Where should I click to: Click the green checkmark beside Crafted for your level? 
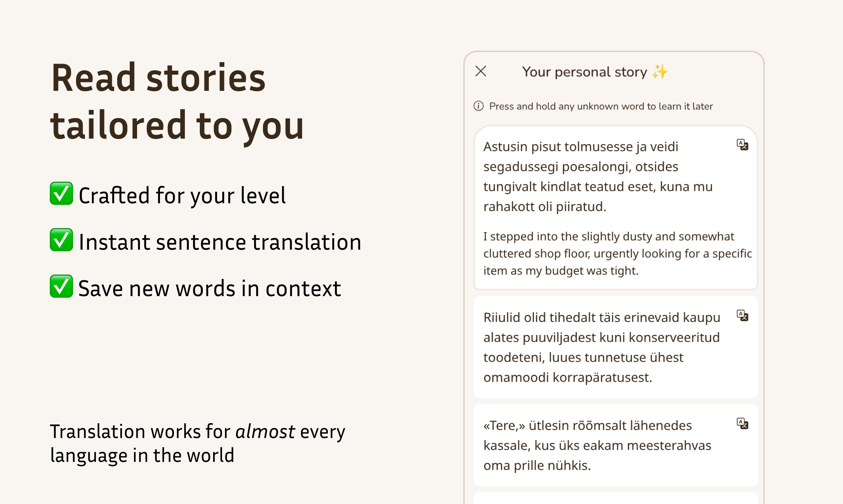tap(61, 194)
